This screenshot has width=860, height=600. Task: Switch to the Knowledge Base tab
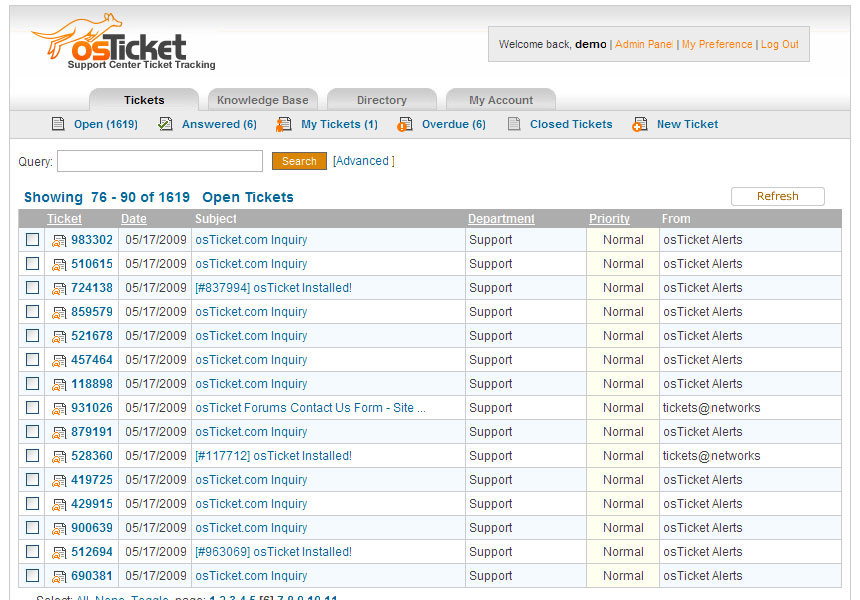pyautogui.click(x=262, y=99)
